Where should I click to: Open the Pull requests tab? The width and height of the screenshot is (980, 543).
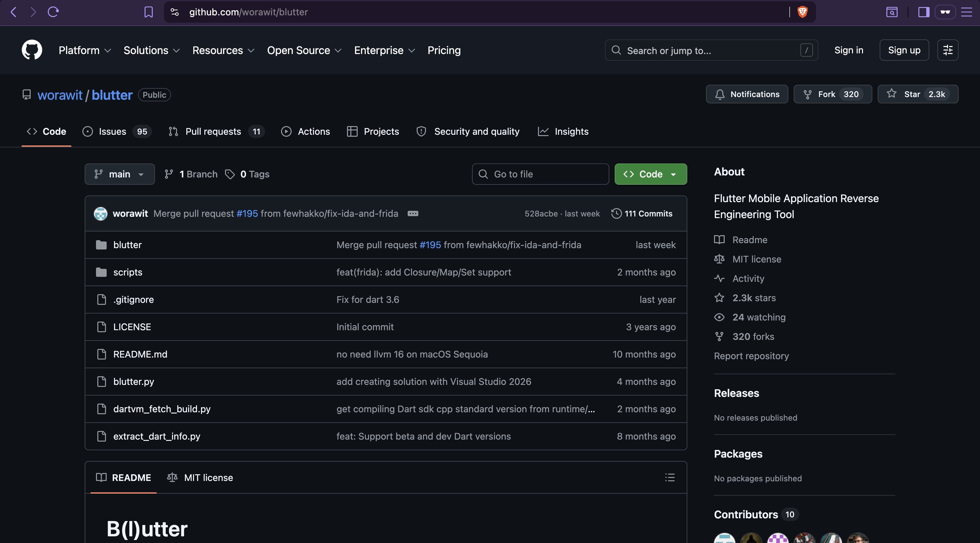pyautogui.click(x=216, y=131)
